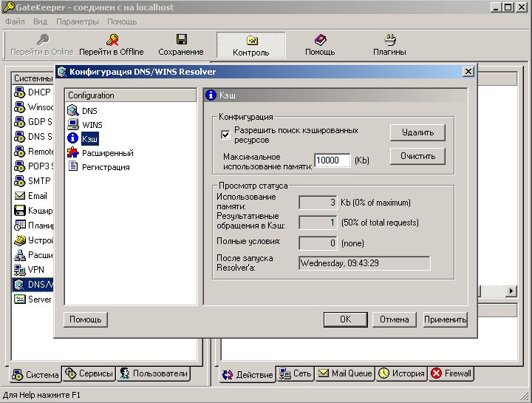Image resolution: width=532 pixels, height=403 pixels.
Task: Open the Помощь book icon in the toolbar
Action: pos(320,40)
